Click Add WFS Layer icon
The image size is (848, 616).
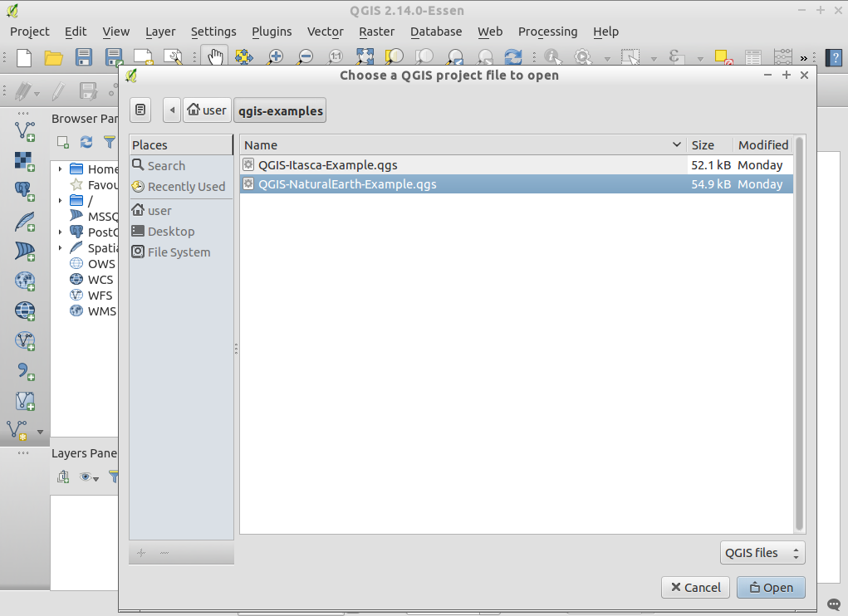(25, 341)
